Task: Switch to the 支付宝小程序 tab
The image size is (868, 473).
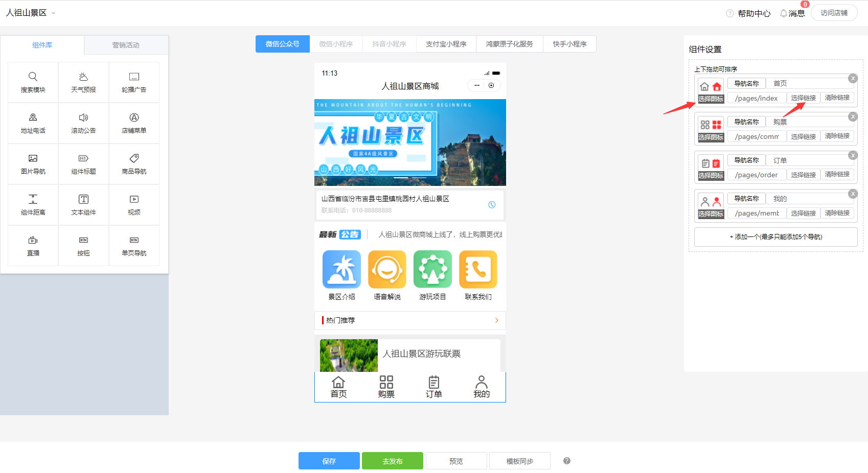Action: click(446, 44)
